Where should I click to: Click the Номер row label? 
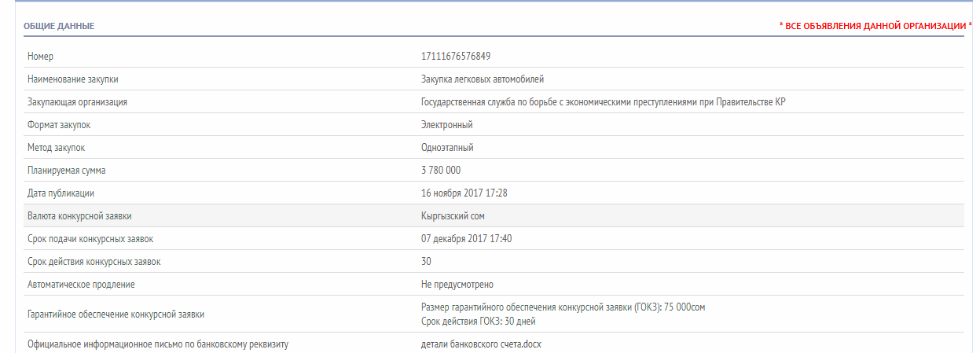[40, 56]
